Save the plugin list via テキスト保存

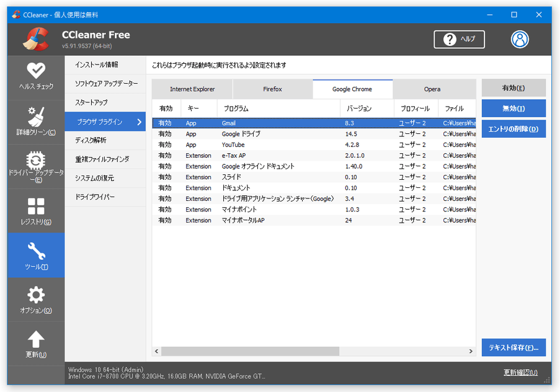[x=513, y=347]
